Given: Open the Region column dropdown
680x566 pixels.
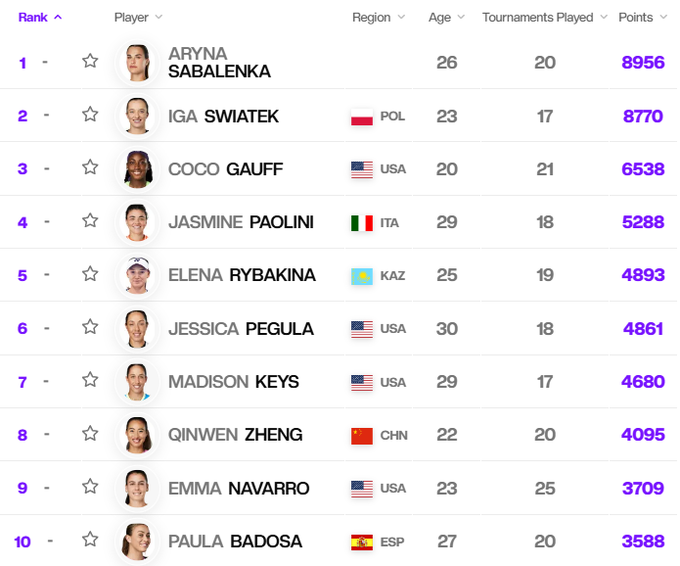Looking at the screenshot, I should [378, 17].
